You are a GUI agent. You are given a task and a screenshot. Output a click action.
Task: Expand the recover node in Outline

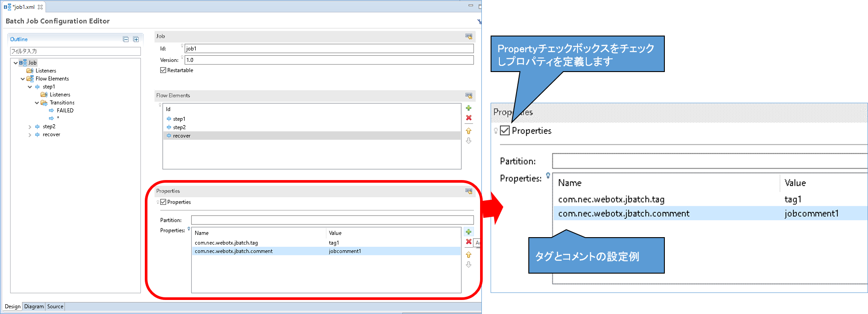[x=30, y=135]
